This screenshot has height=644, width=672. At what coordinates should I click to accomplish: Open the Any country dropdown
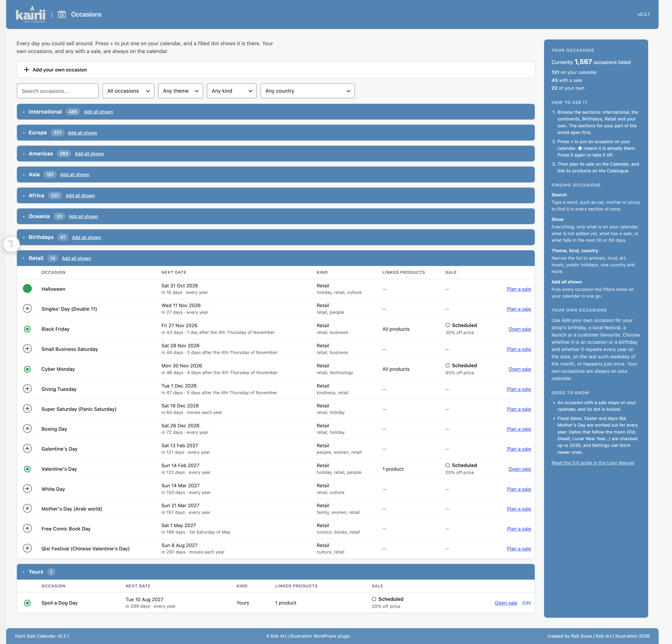308,91
